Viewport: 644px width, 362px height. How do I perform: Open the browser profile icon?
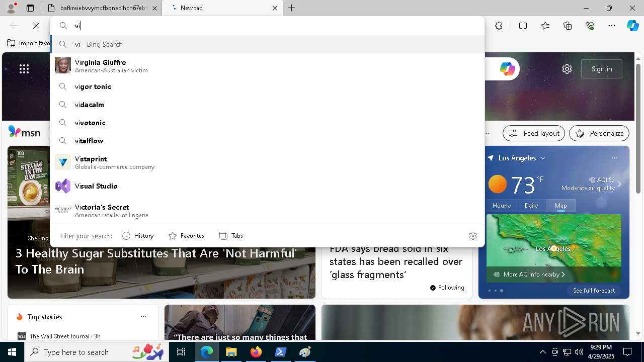pyautogui.click(x=11, y=8)
